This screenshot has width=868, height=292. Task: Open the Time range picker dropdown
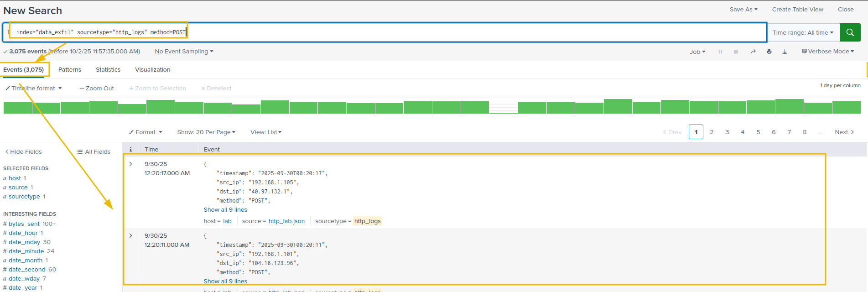click(x=802, y=32)
